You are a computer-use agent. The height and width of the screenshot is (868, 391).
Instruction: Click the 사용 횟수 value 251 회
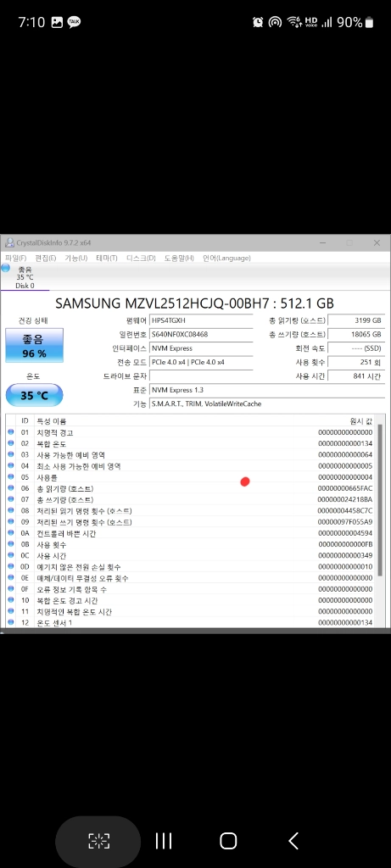coord(356,362)
